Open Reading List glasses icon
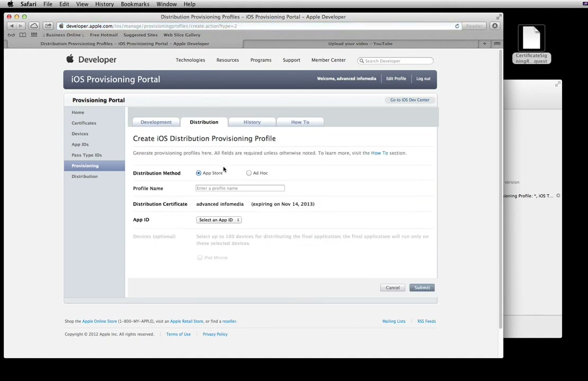588x381 pixels. pyautogui.click(x=11, y=35)
